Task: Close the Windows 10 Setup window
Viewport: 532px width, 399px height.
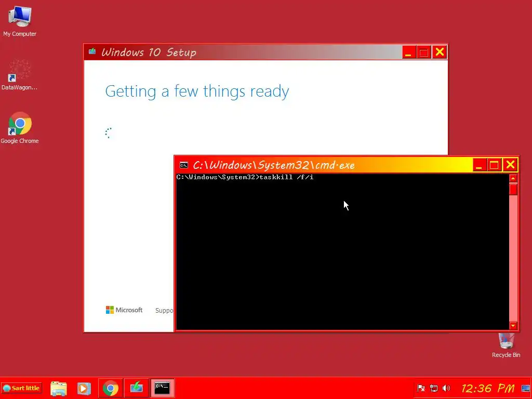Action: point(440,52)
